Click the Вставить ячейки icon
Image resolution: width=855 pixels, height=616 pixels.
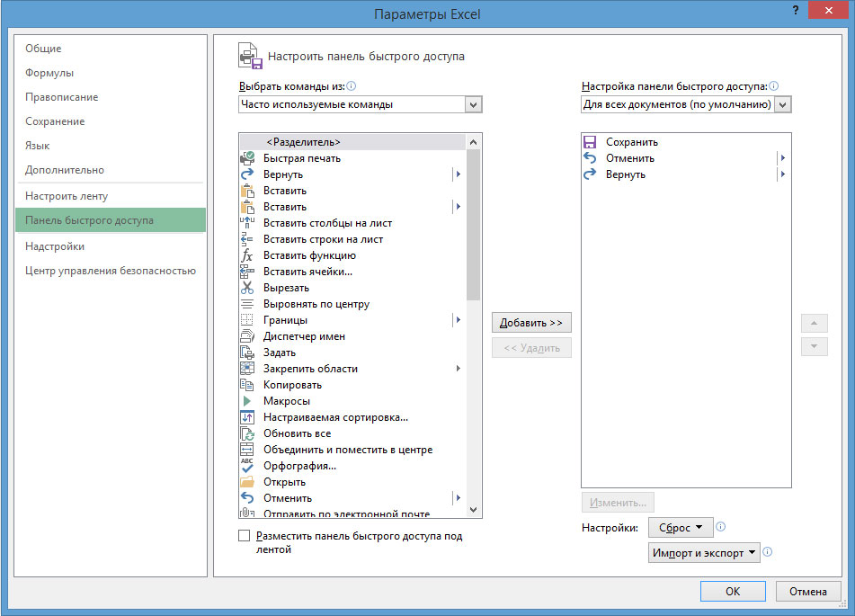point(247,272)
